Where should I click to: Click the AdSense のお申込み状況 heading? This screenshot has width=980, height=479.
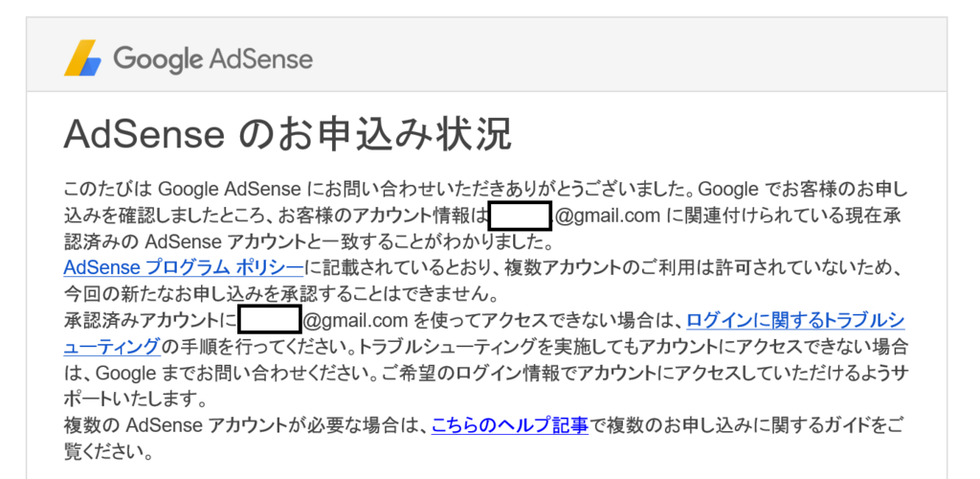tap(287, 134)
